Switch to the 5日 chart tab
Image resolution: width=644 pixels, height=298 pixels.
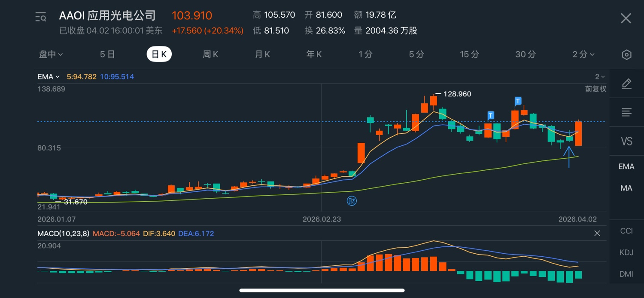pos(107,55)
